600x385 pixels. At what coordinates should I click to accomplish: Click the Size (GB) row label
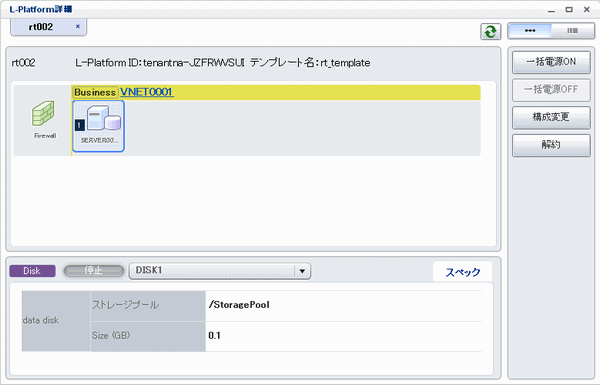click(x=111, y=336)
